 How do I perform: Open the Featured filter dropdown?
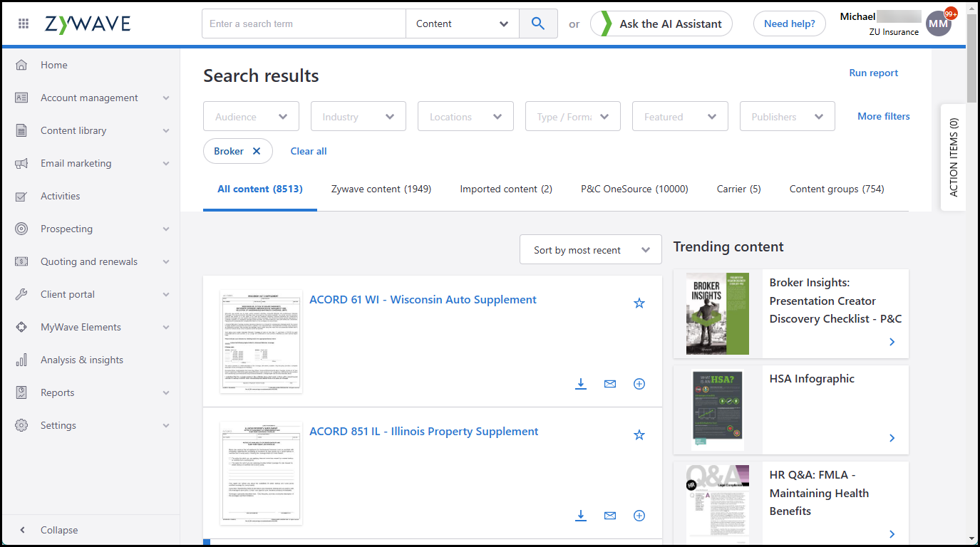coord(680,117)
